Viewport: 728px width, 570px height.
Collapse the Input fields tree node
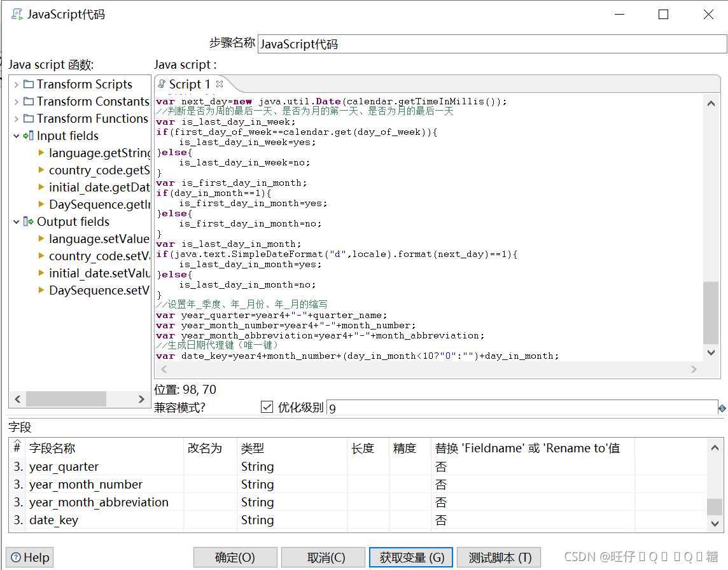17,136
